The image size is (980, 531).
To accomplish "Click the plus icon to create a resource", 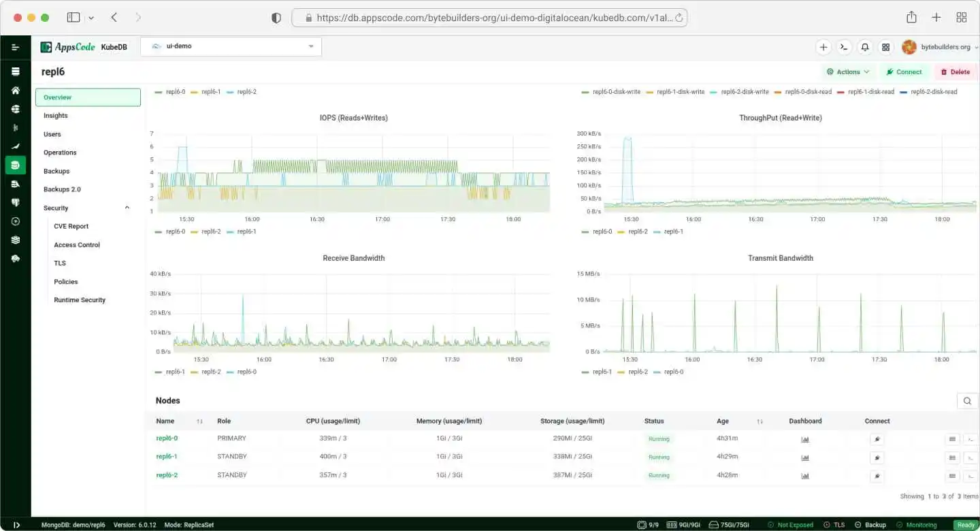I will tap(823, 47).
